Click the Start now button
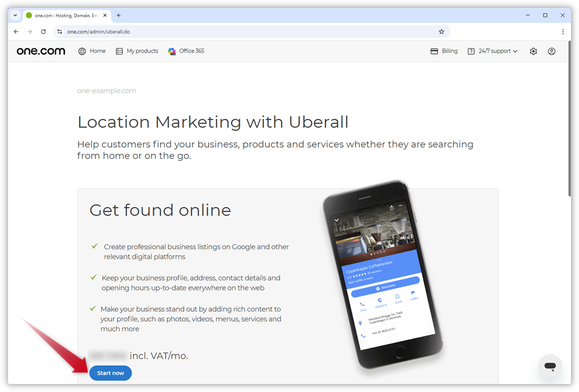Viewport: 579px width, 392px height. [x=110, y=373]
